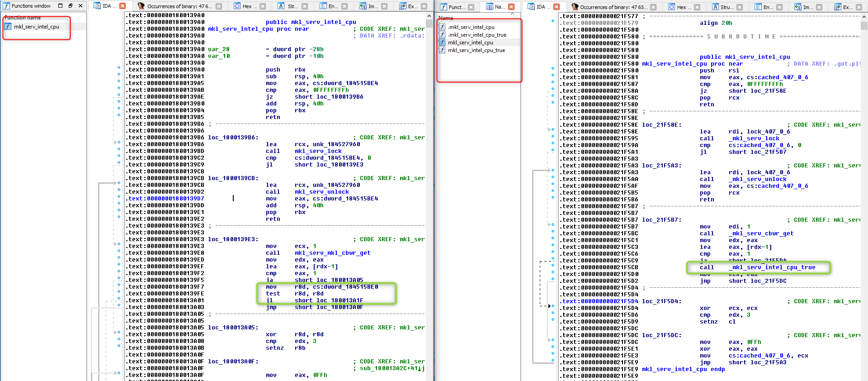The height and width of the screenshot is (381, 868).
Task: Close 'Occurrences of binary: 47 65...' tab
Action: pyautogui.click(x=653, y=7)
